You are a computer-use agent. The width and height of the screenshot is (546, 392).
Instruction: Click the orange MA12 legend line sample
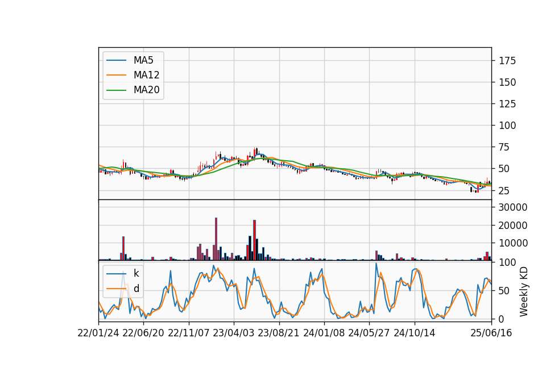tap(116, 75)
